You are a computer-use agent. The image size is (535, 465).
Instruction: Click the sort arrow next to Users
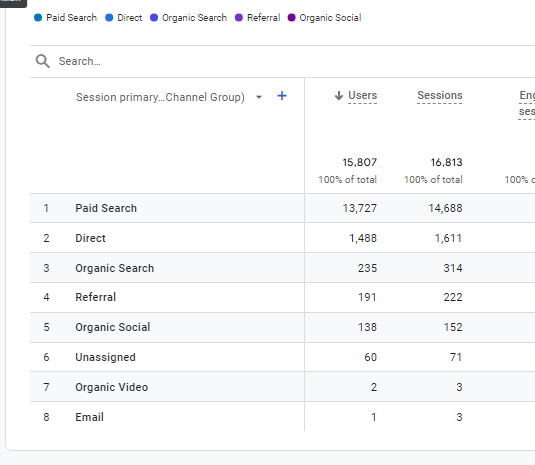[x=338, y=96]
